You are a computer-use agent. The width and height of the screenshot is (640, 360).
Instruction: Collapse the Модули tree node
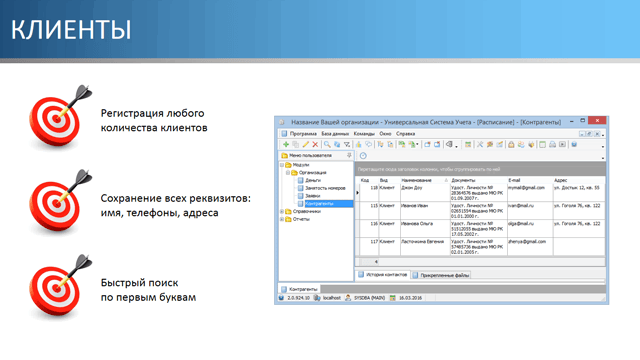point(282,165)
